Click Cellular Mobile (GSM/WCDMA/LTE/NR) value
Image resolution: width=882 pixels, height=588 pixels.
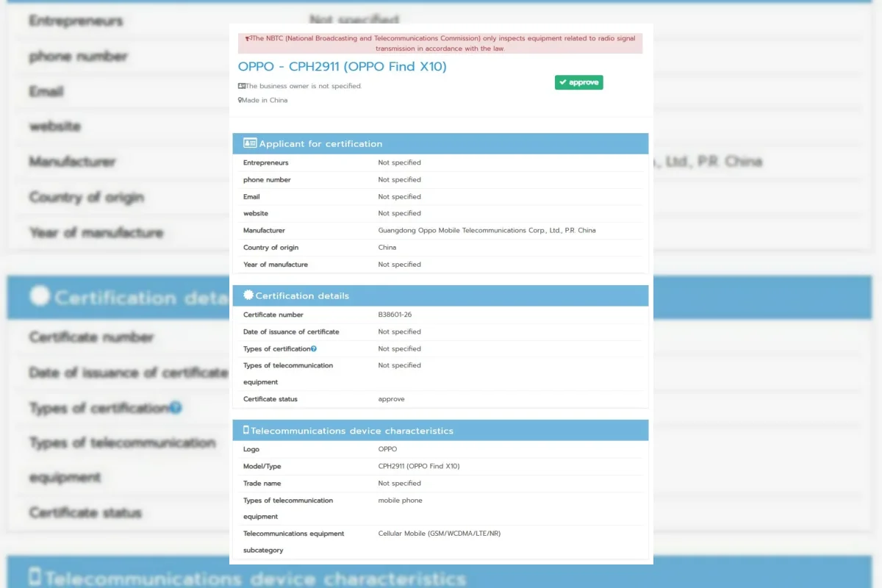[440, 533]
